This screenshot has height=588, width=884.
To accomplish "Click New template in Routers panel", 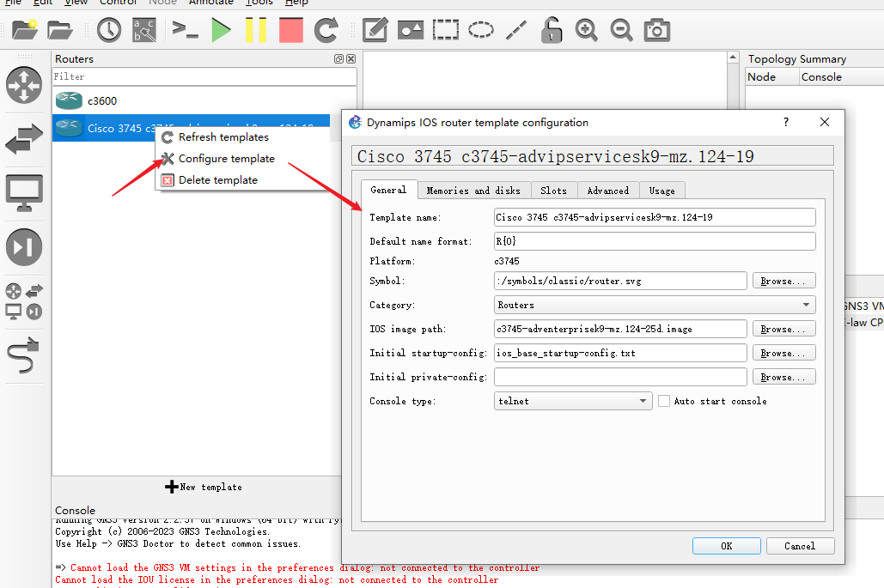I will click(204, 487).
